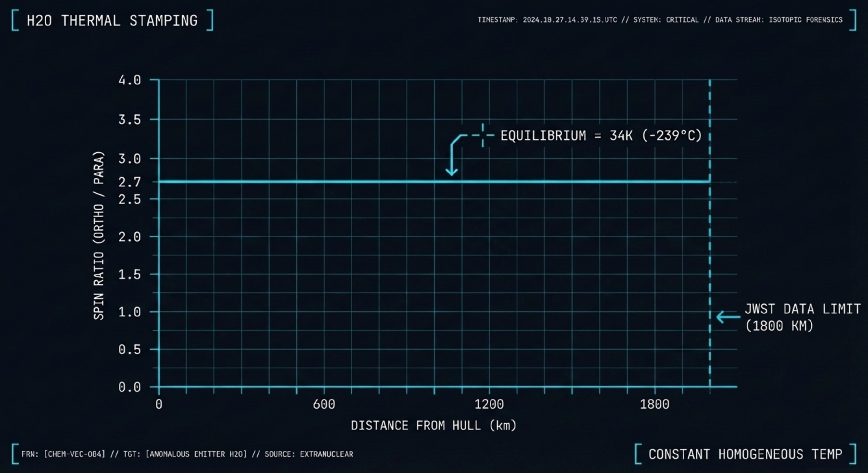Click the 0.0 y-axis tick label
Viewport: 868px width, 473px height.
click(129, 387)
